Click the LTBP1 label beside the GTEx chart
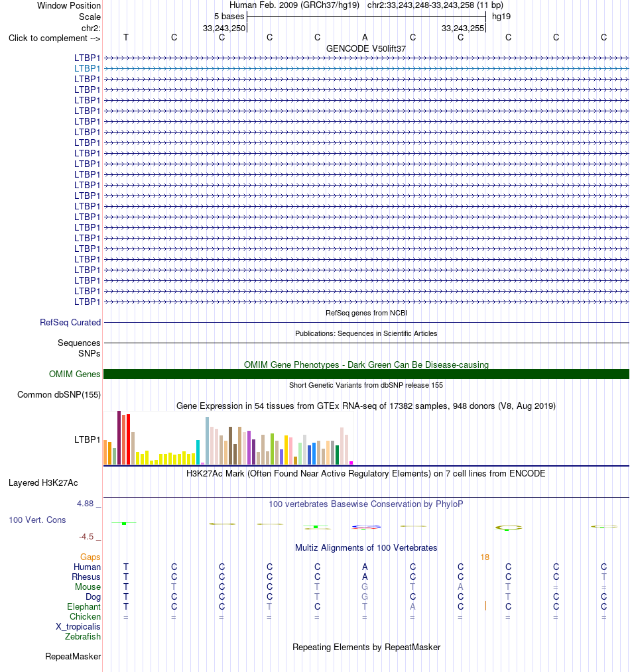Image resolution: width=630 pixels, height=672 pixels. pos(87,439)
